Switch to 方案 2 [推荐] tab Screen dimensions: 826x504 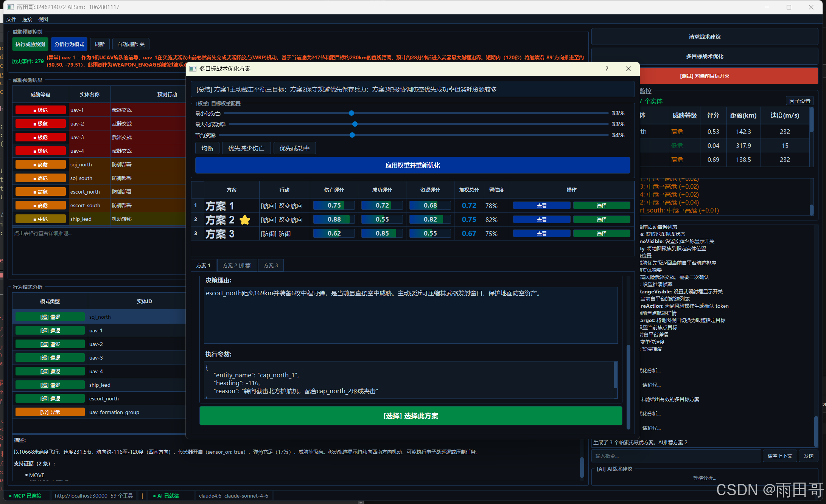tap(237, 265)
